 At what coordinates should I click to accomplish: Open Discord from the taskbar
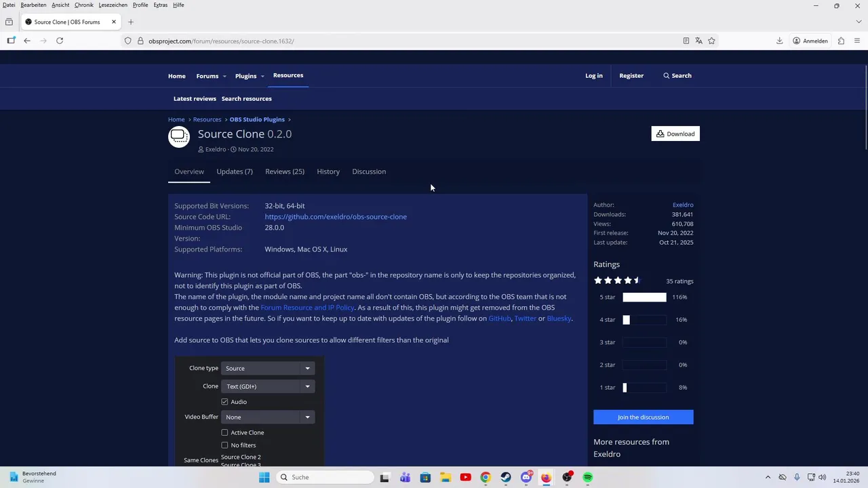pyautogui.click(x=526, y=477)
